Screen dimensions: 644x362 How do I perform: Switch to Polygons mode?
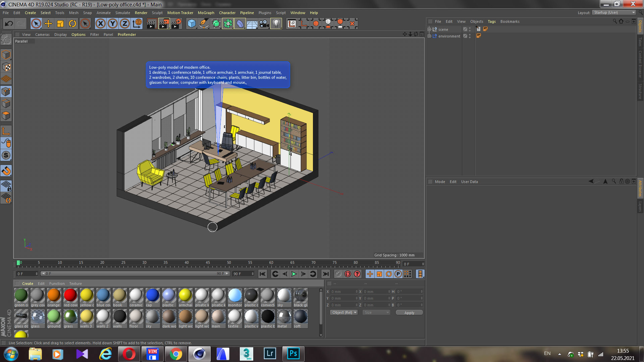tap(6, 116)
